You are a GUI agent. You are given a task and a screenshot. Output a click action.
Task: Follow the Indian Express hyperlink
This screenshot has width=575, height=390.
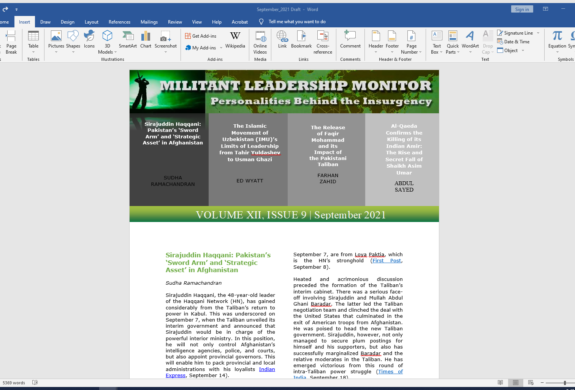pyautogui.click(x=220, y=372)
